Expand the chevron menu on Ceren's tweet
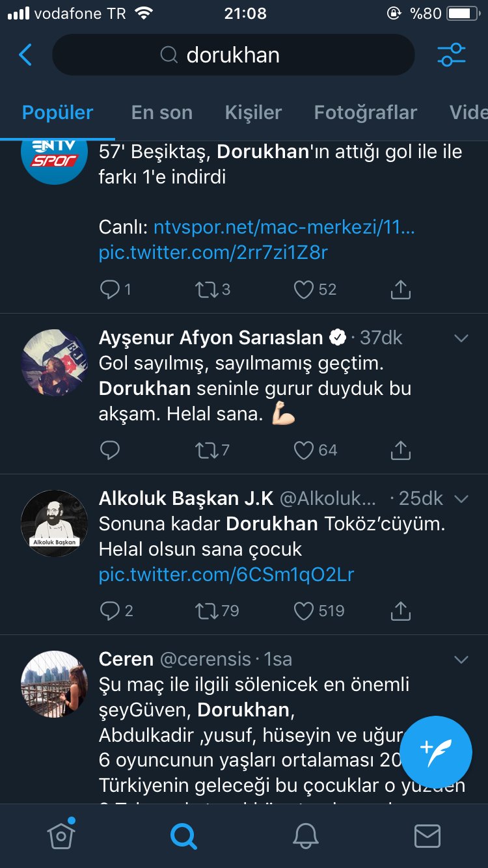This screenshot has height=868, width=488. click(461, 660)
